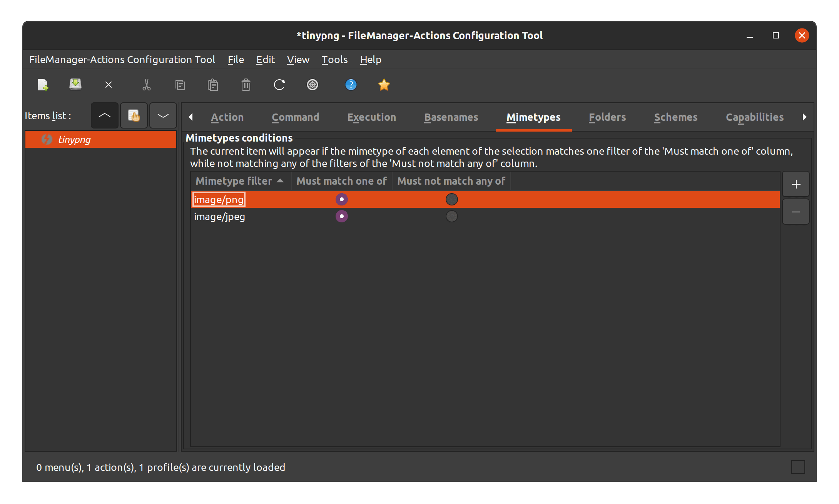Switch to the Folders tab
The height and width of the screenshot is (504, 839).
(x=607, y=117)
